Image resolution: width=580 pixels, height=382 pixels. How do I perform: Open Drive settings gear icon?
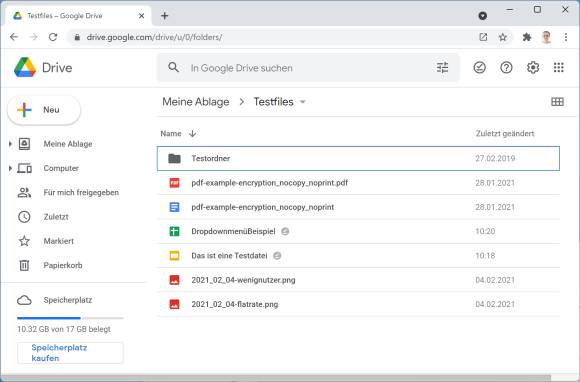533,68
